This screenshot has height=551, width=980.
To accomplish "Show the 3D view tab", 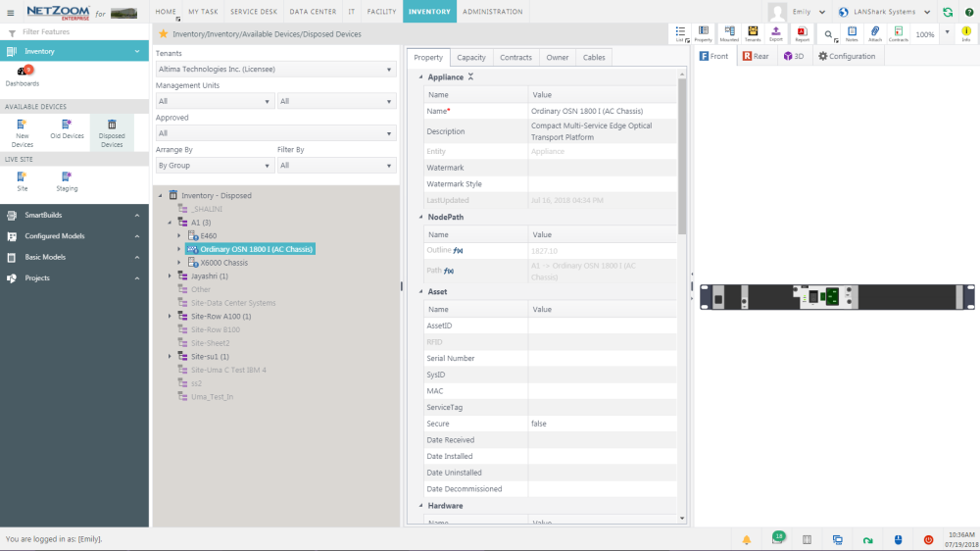I will 794,56.
